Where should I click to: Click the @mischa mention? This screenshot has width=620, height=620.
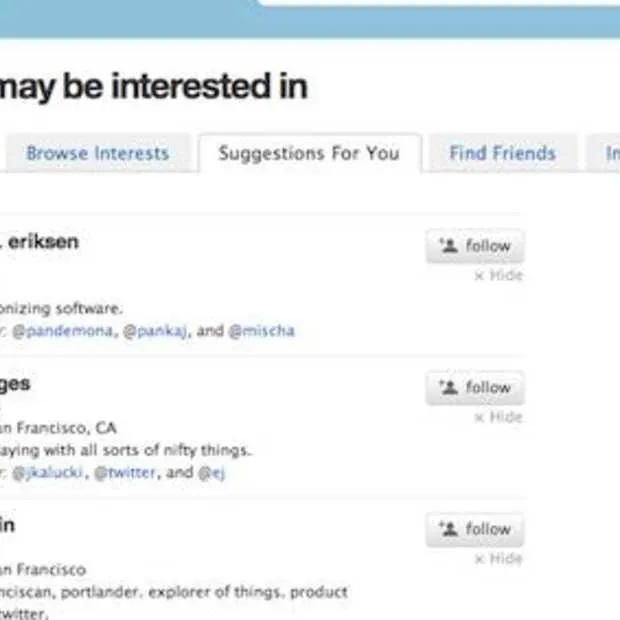262,330
